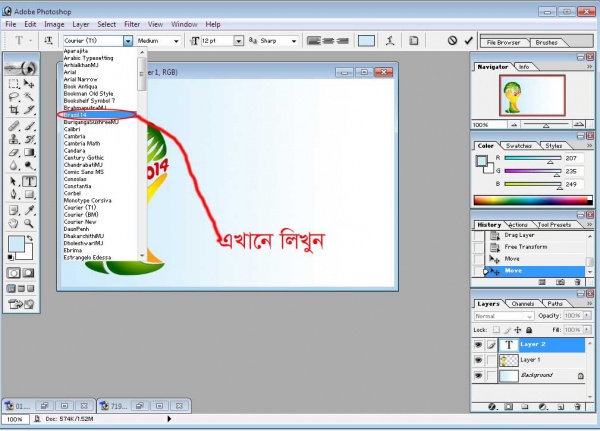600x431 pixels.
Task: Open the font family dropdown arrow
Action: coord(128,41)
